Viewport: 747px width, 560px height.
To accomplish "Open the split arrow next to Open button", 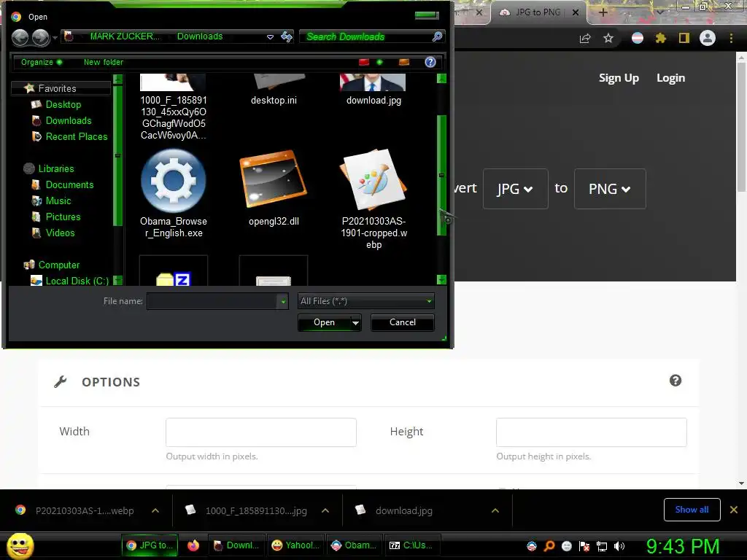I will pyautogui.click(x=355, y=323).
